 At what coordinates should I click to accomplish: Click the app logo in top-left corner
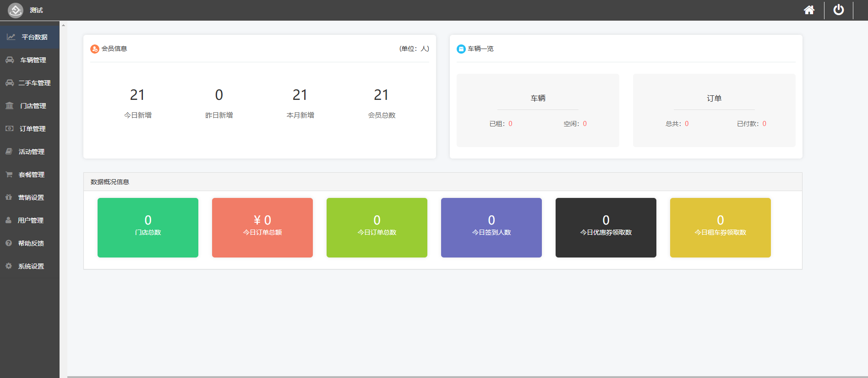point(16,10)
